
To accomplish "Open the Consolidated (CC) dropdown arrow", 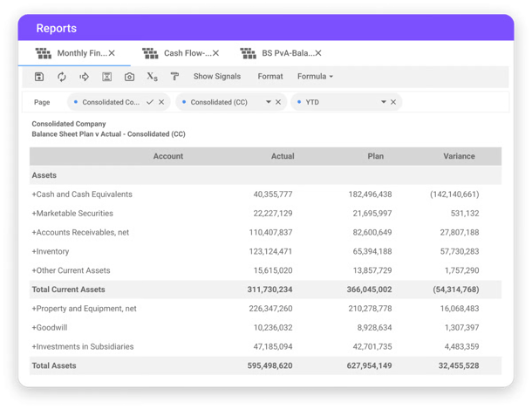I will click(268, 102).
